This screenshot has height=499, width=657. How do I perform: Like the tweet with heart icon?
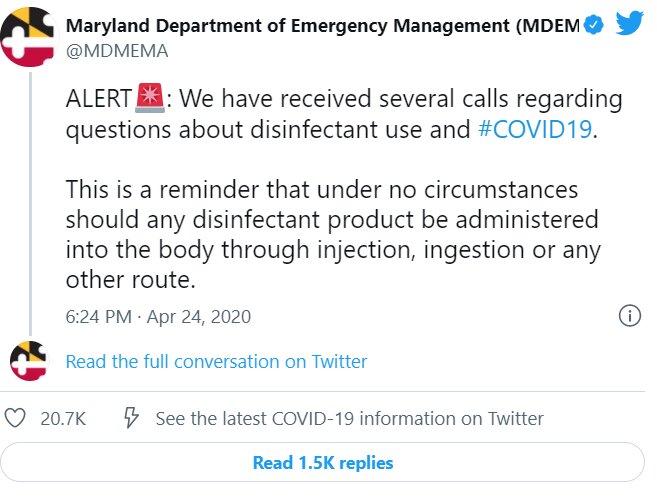click(x=15, y=418)
